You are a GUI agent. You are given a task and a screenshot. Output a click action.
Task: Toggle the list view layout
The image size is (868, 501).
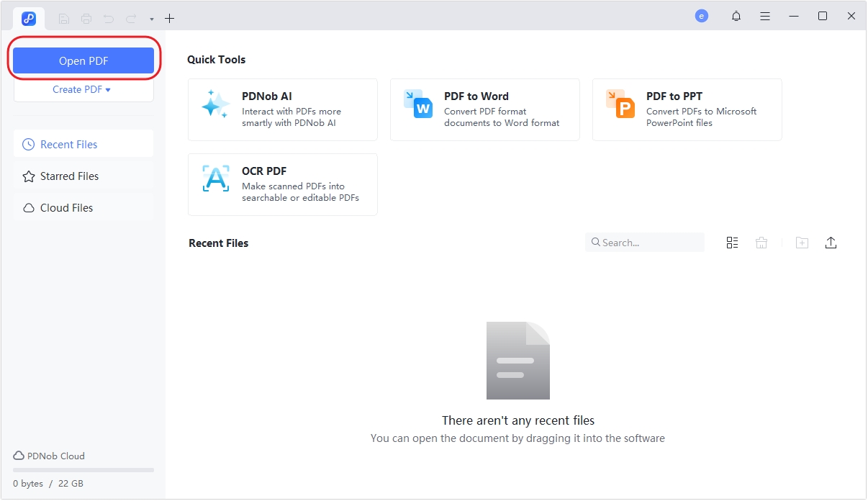[x=732, y=243]
